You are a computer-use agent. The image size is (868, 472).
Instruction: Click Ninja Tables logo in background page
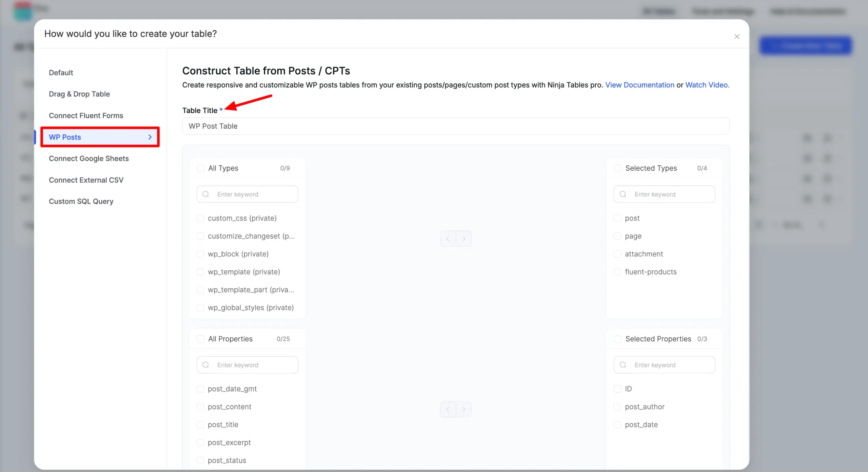pyautogui.click(x=23, y=11)
